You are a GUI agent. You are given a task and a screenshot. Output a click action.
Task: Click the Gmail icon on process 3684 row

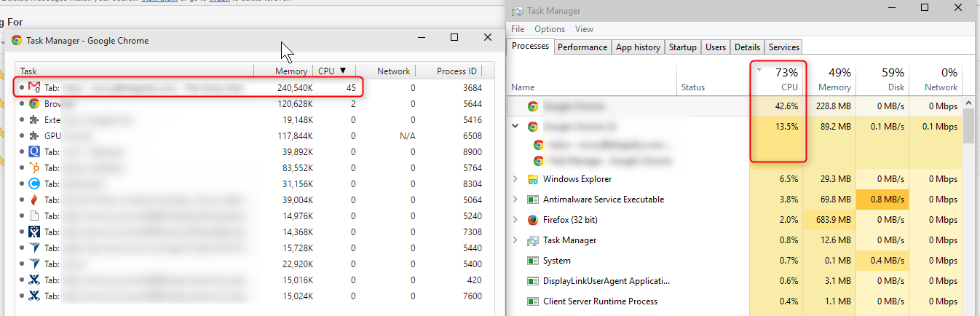34,87
